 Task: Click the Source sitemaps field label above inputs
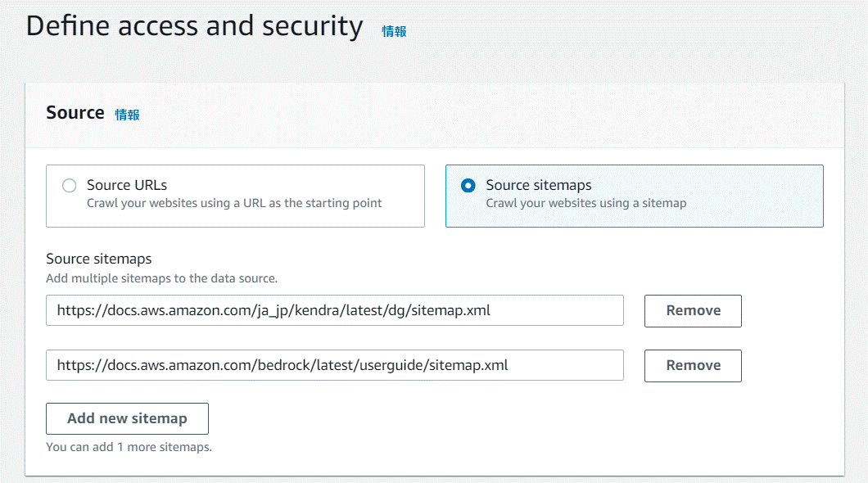(x=99, y=259)
